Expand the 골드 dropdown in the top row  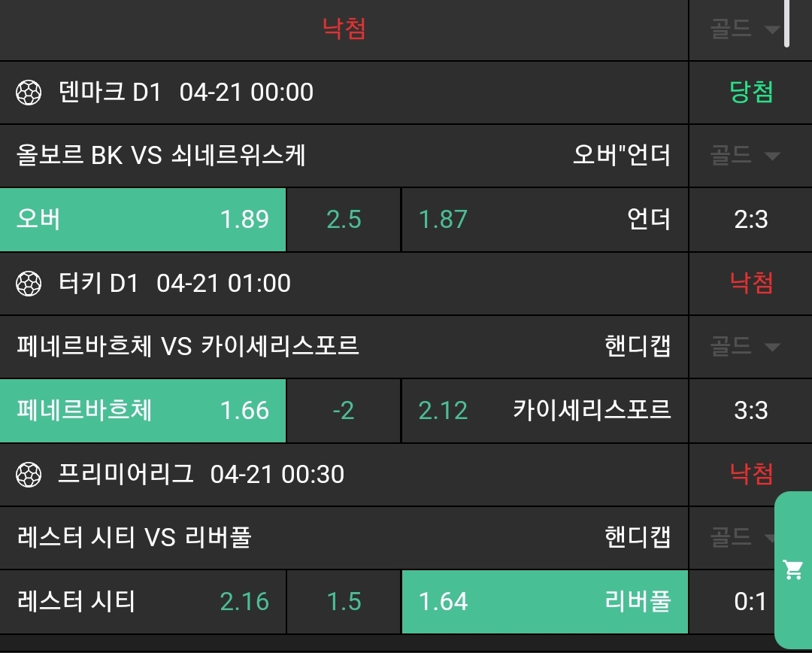[x=744, y=30]
